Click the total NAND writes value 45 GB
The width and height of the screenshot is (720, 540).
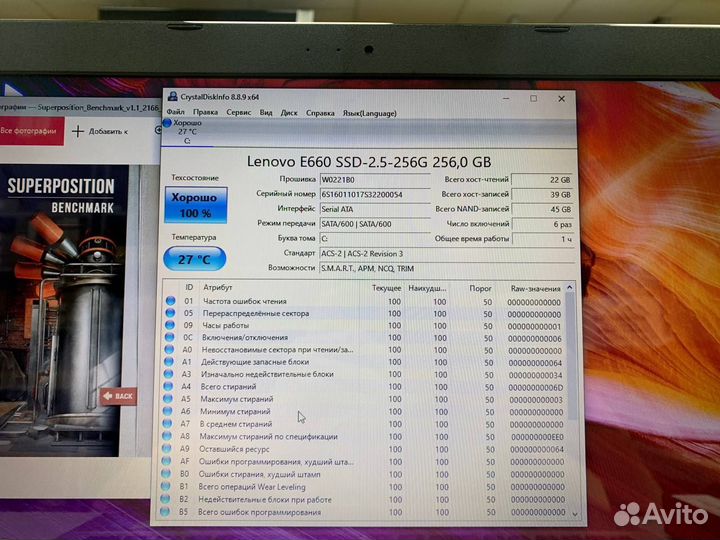[543, 209]
